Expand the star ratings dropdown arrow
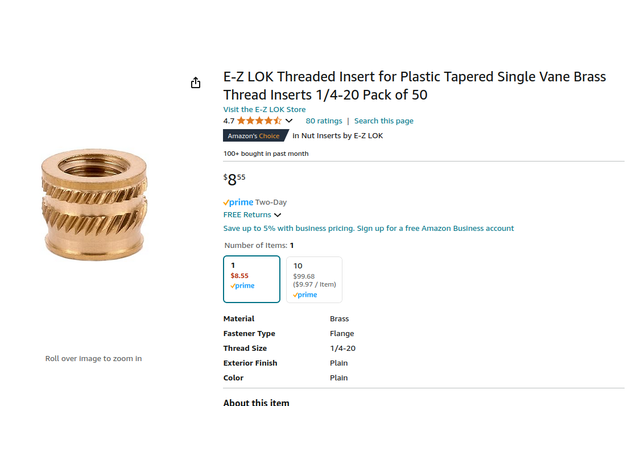 click(289, 121)
